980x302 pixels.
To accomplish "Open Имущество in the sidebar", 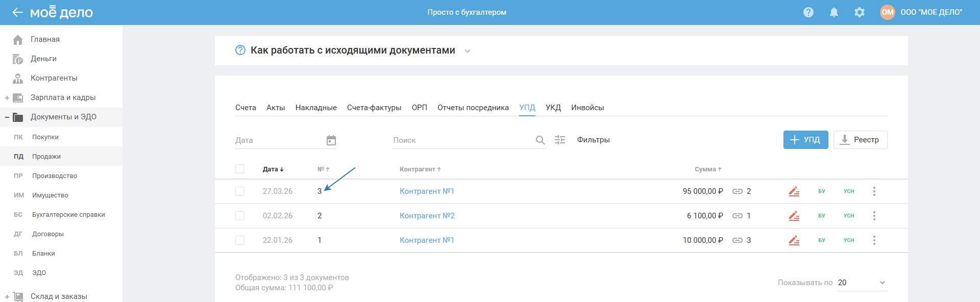I will (50, 195).
